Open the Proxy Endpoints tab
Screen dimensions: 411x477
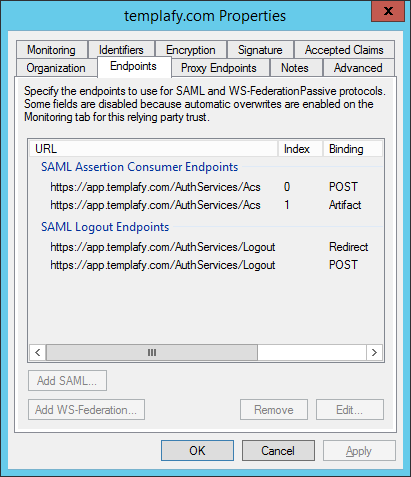coord(219,68)
